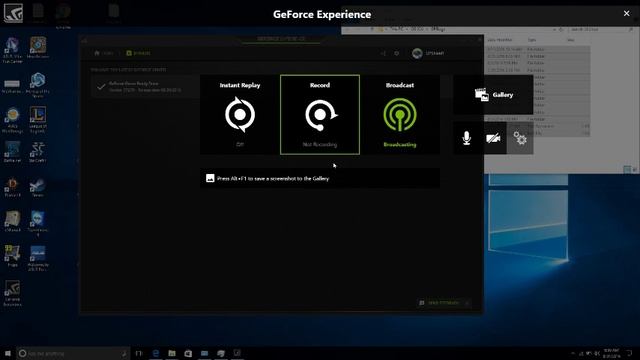
Task: Sort by the Size column header in File Explorer
Action: pos(571,40)
